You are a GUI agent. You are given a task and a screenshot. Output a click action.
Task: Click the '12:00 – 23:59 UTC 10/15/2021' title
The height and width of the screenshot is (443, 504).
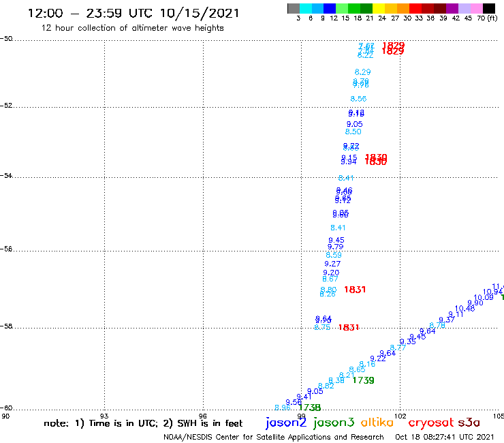133,13
